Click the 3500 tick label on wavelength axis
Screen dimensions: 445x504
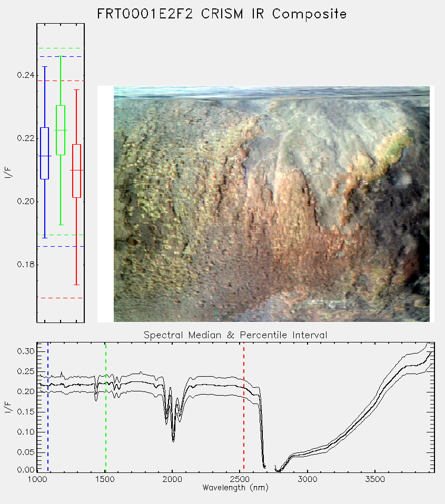tap(375, 479)
